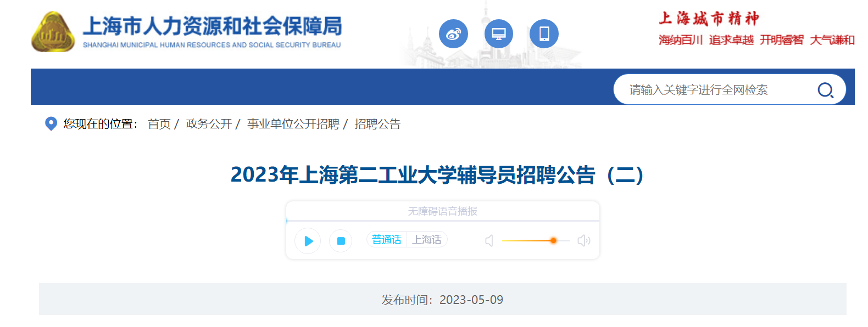The width and height of the screenshot is (868, 327).
Task: Open 事业单位公开招聘 breadcrumb link
Action: click(293, 124)
